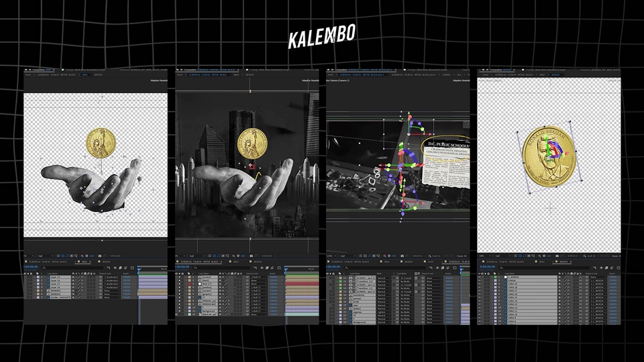Enable motion blur in city skyline timeline
Viewport: 644px width, 362px height.
[x=272, y=267]
